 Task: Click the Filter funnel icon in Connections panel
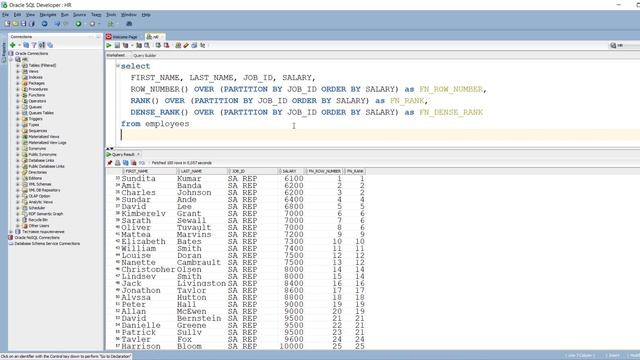pos(34,45)
